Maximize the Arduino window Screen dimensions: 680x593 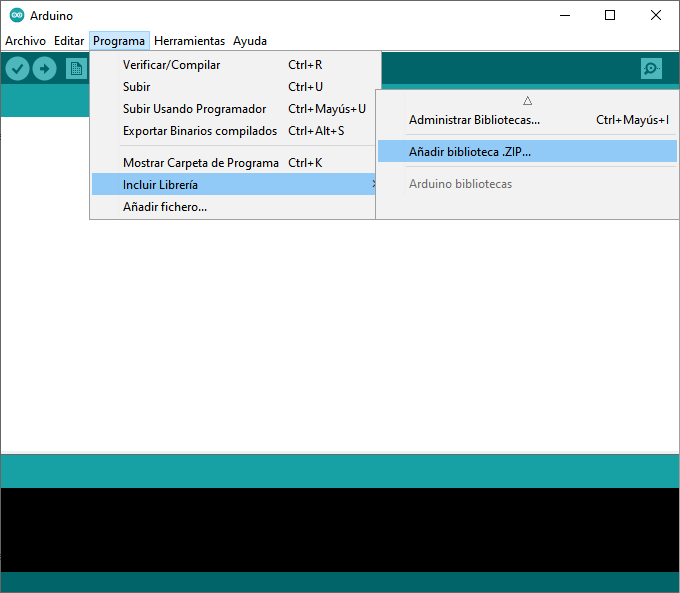click(x=610, y=15)
